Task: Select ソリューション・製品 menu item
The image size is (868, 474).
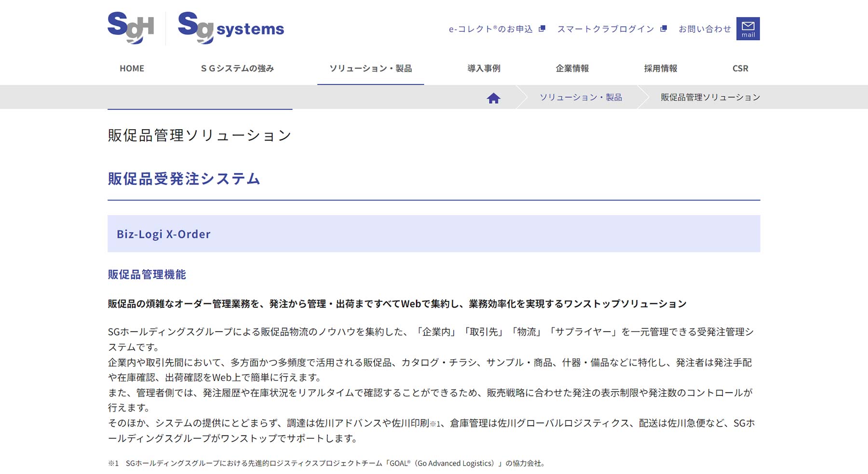Action: coord(370,68)
